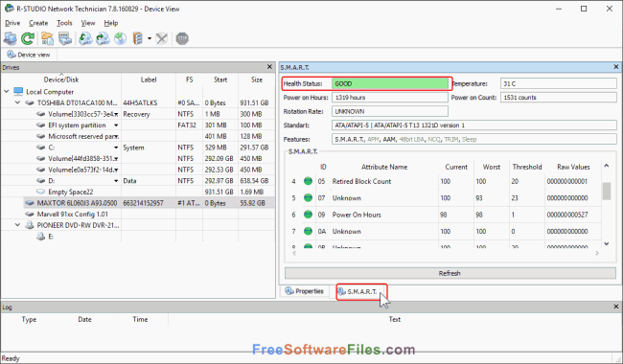Collapse the PIONEER DVD-RW tree node

point(17,225)
